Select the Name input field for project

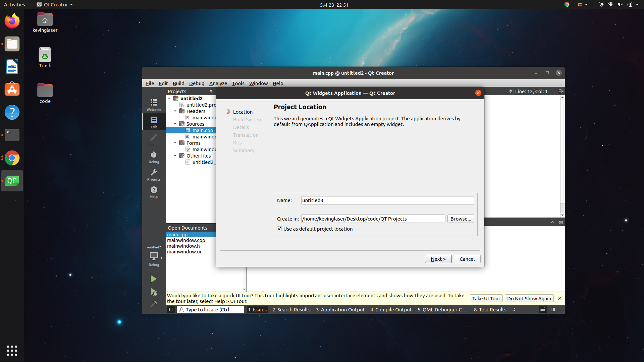(387, 200)
